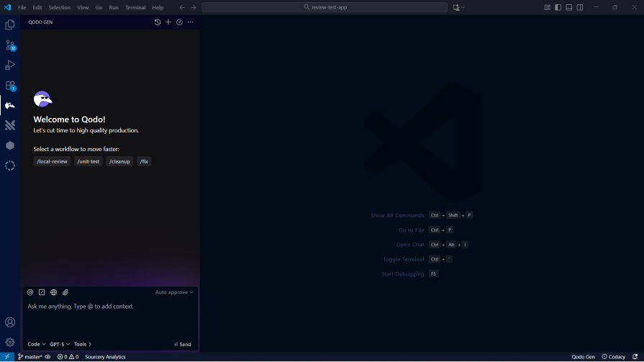Toggle the secondary side bar layout button
This screenshot has height=362, width=644.
click(x=579, y=7)
